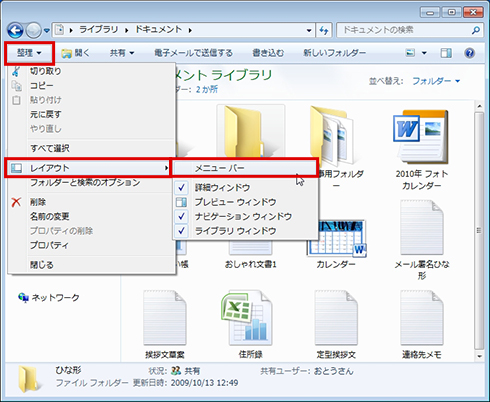Click the ドキュメントの検索 search field
The width and height of the screenshot is (490, 402).
tap(405, 31)
